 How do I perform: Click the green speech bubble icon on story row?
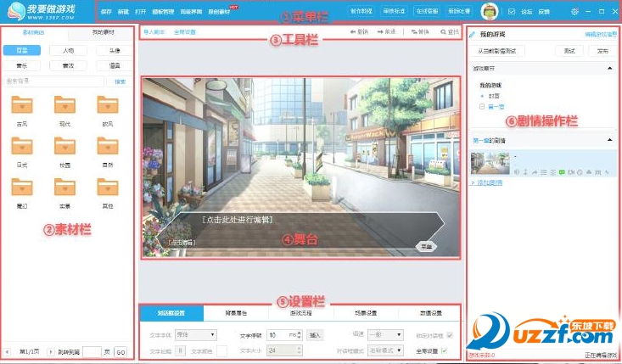[562, 172]
